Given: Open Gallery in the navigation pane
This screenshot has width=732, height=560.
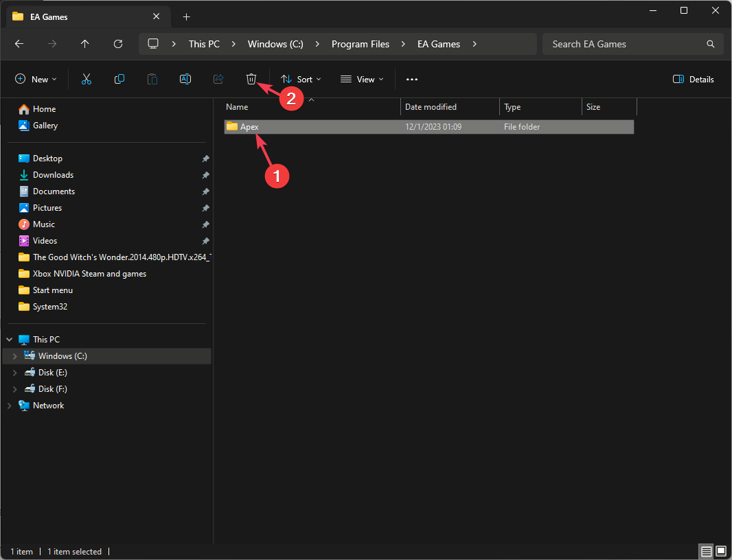Looking at the screenshot, I should tap(45, 126).
